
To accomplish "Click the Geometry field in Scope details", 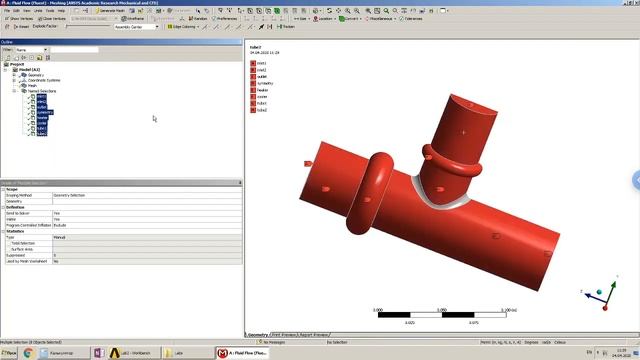I will (147, 201).
